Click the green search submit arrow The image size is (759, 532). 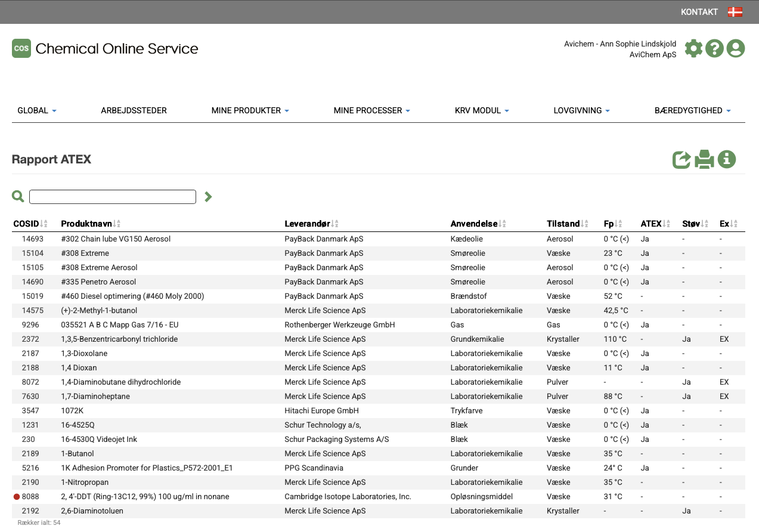208,196
